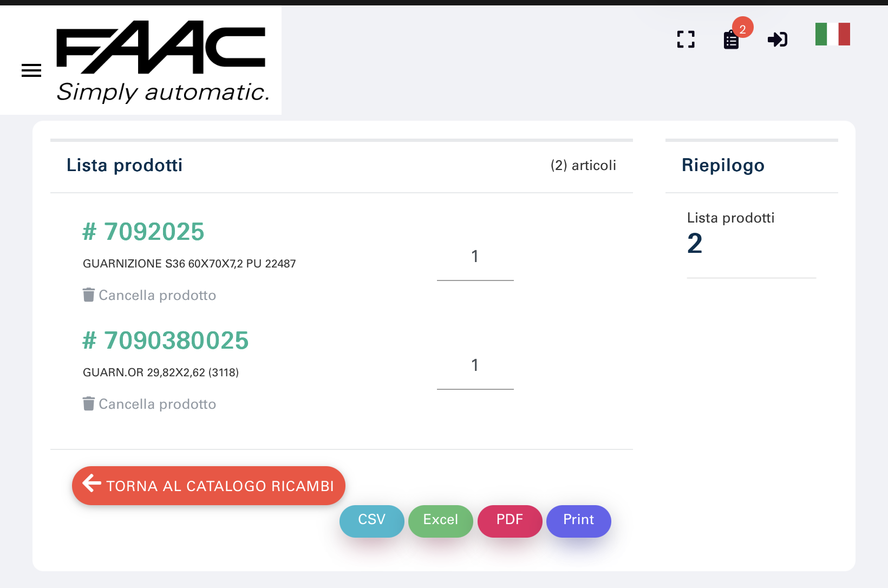
Task: Open the Italian flag language selector
Action: [x=832, y=34]
